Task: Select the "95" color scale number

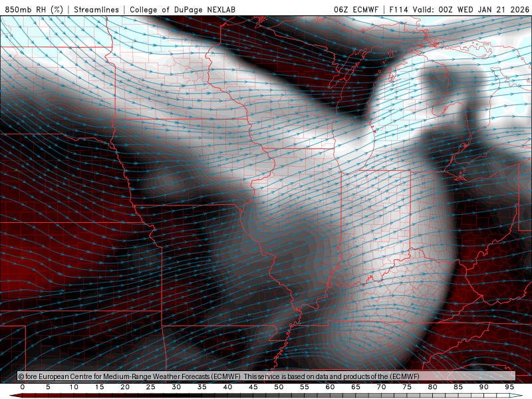Action: 509,387
